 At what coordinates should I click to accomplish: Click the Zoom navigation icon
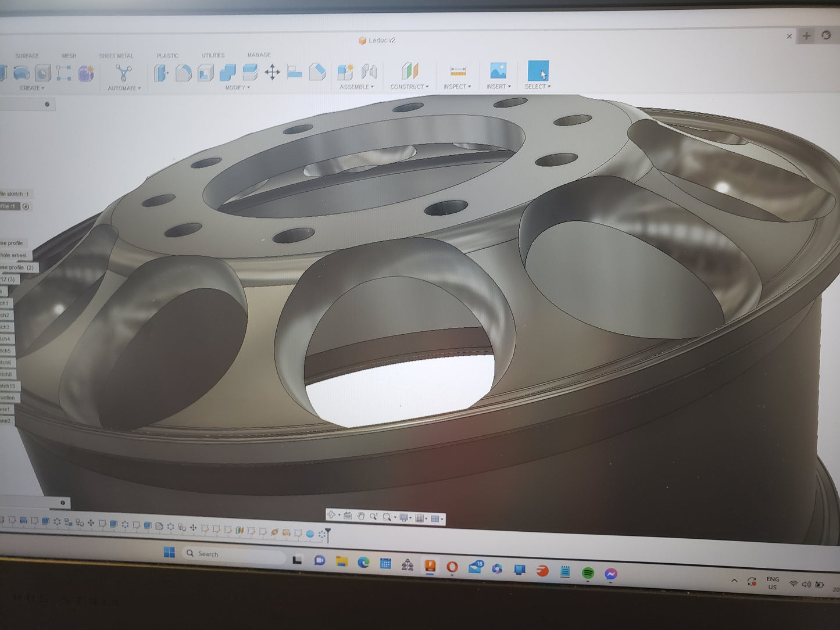pyautogui.click(x=373, y=516)
